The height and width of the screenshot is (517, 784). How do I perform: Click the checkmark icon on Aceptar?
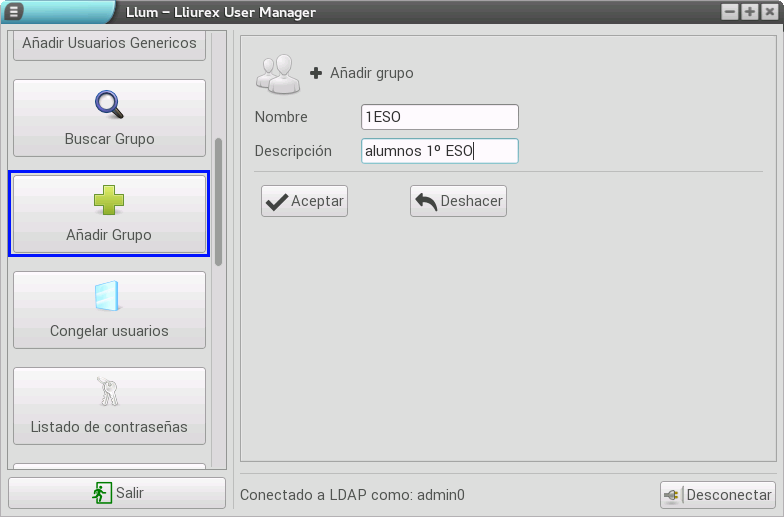point(276,201)
